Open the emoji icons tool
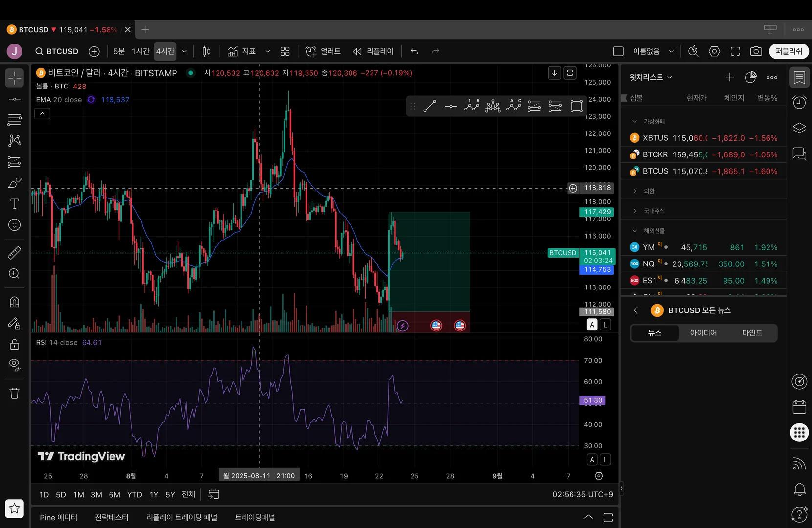The width and height of the screenshot is (812, 528). pos(15,225)
